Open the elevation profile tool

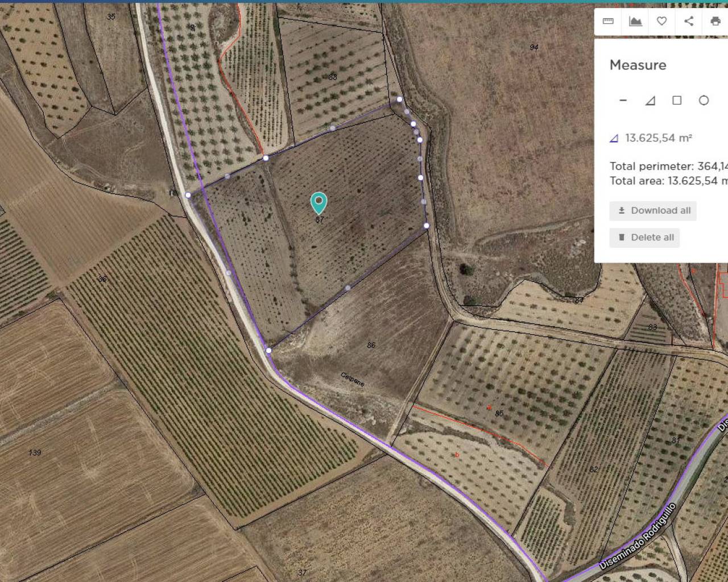click(x=635, y=22)
